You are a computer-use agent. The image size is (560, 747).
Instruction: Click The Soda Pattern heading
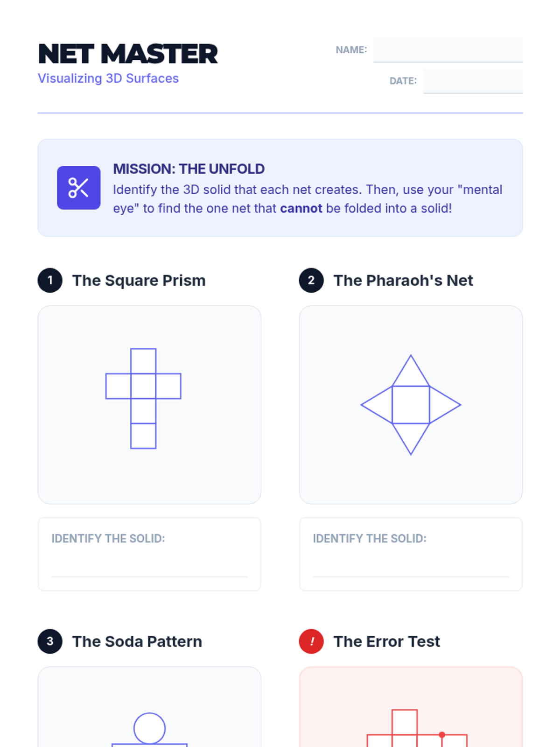137,641
